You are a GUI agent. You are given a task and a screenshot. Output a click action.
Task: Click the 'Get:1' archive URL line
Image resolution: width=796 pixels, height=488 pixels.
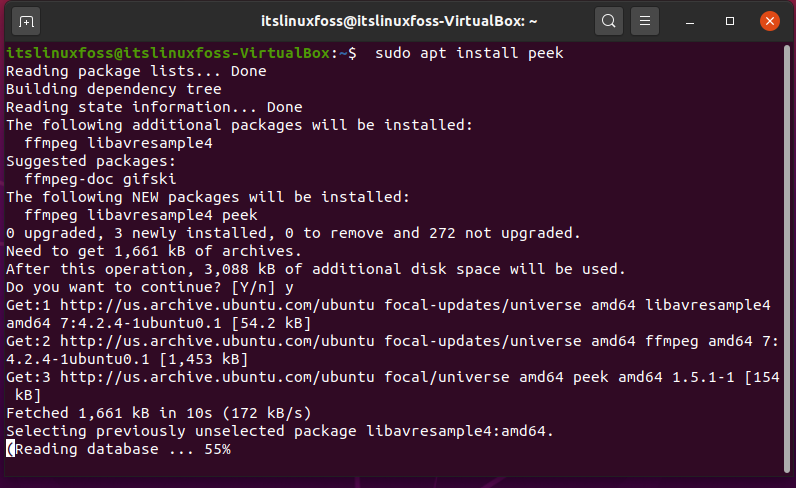[x=388, y=306]
